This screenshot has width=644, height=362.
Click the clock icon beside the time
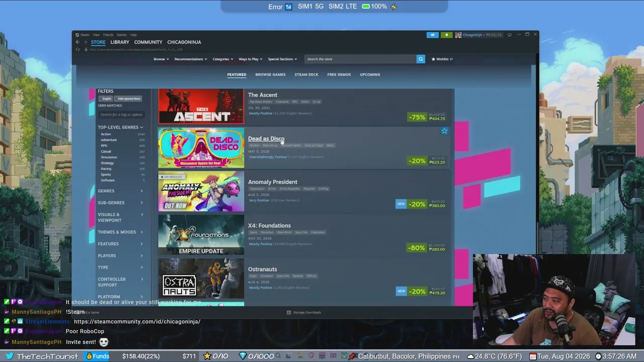pos(598,356)
